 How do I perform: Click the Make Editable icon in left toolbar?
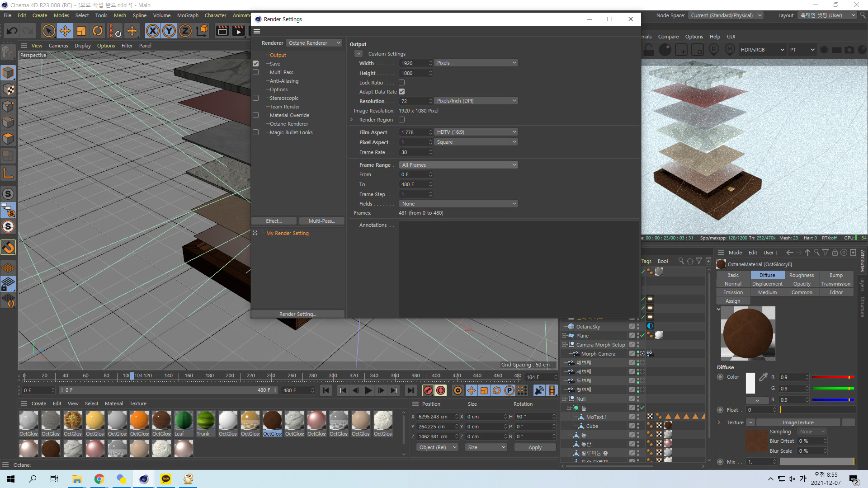pyautogui.click(x=8, y=52)
